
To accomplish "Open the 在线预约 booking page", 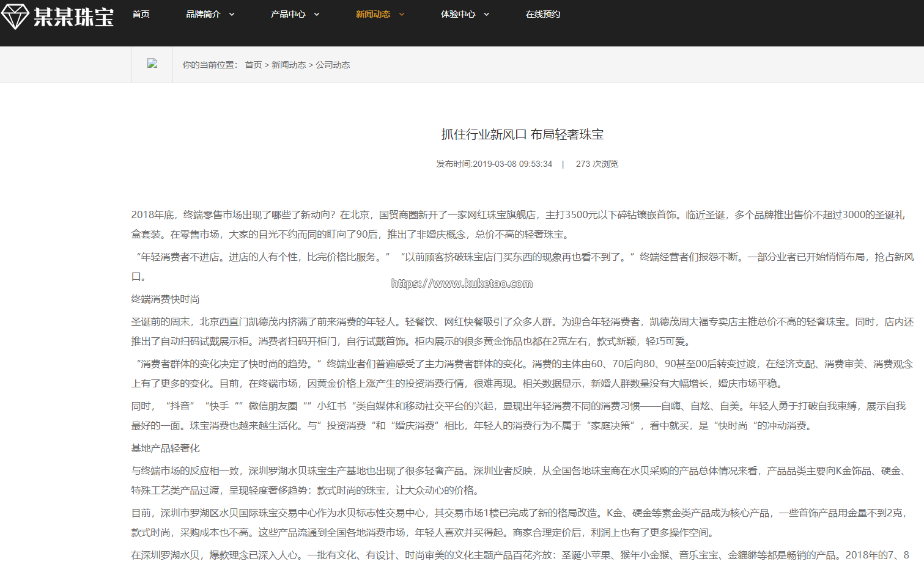I will tap(542, 14).
